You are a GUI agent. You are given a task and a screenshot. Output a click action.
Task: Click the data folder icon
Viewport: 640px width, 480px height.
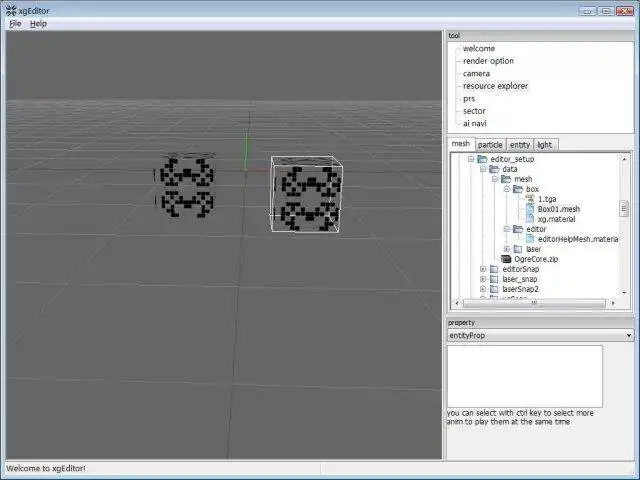494,169
